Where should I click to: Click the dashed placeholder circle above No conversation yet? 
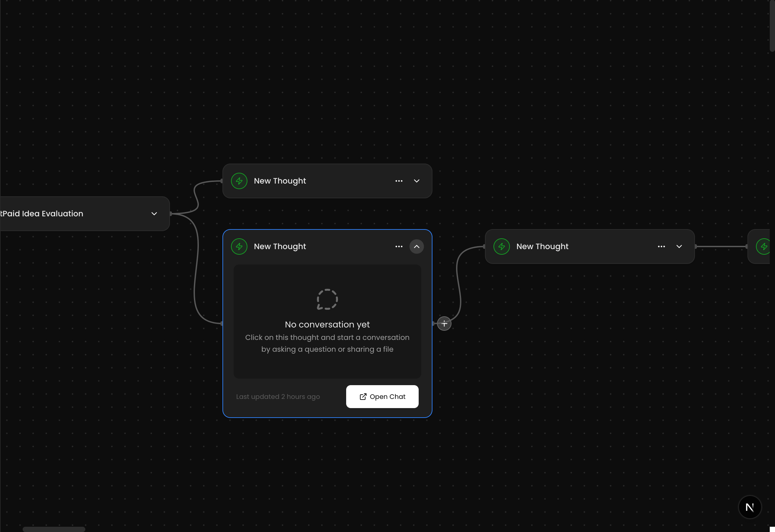[327, 299]
